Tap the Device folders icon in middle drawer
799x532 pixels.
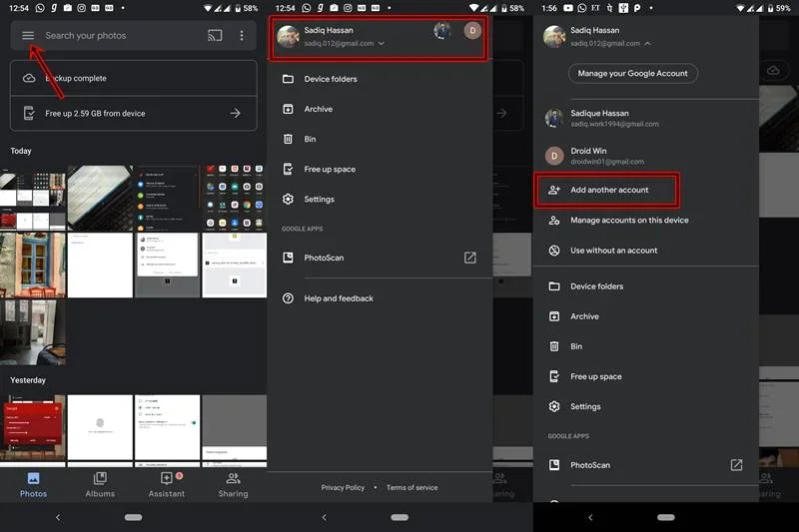click(x=288, y=79)
